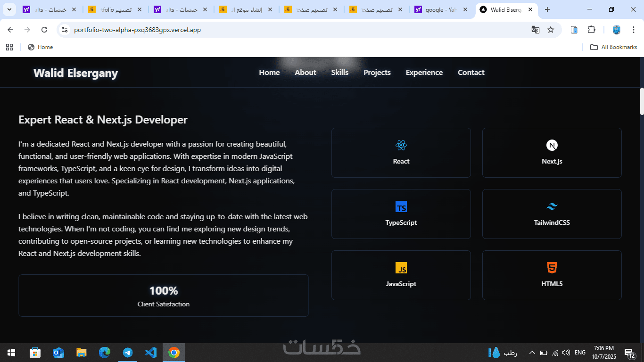Open the Windows Start menu
The height and width of the screenshot is (362, 644).
[11, 353]
